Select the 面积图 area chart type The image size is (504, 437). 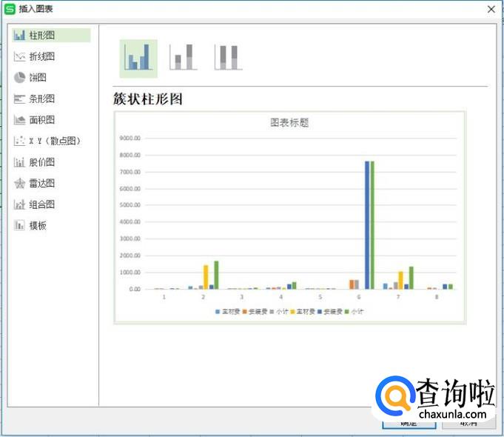tap(34, 120)
